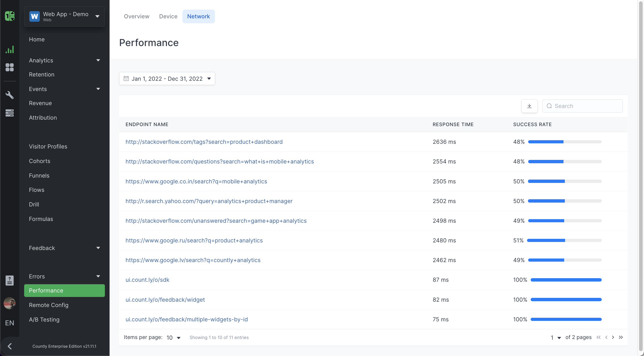644x356 pixels.
Task: Change items per page dropdown
Action: click(174, 337)
